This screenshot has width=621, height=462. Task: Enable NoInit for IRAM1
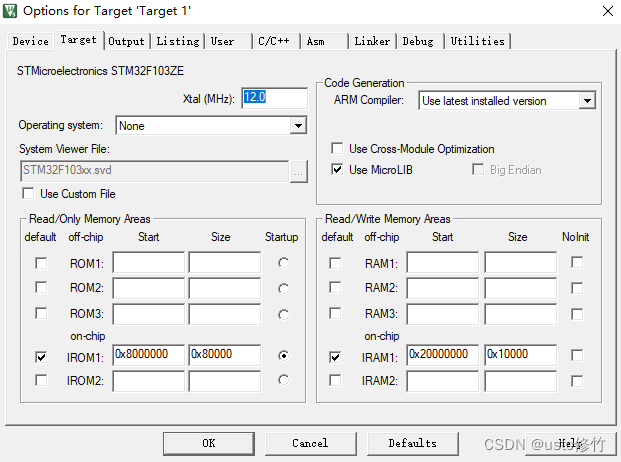pos(577,355)
